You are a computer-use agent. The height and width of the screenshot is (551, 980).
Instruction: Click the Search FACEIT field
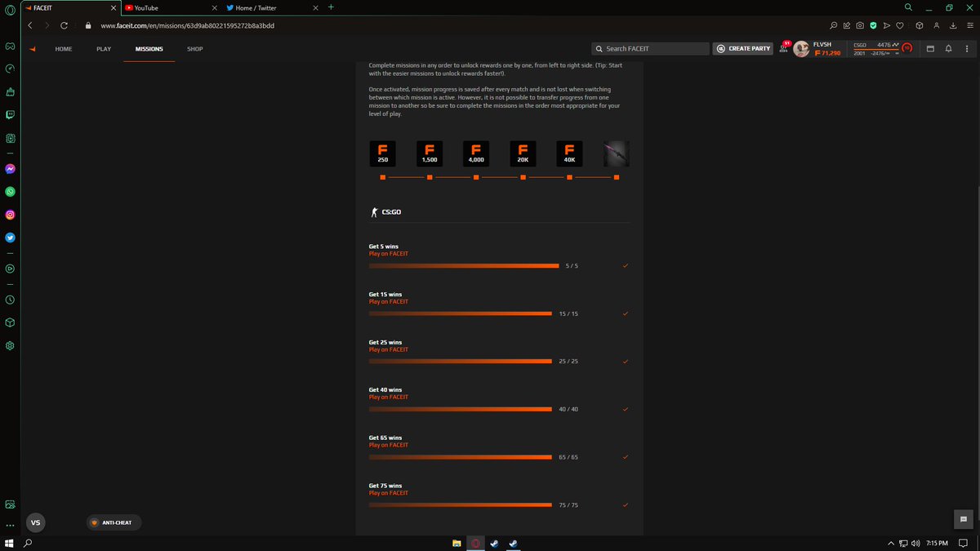tap(651, 49)
